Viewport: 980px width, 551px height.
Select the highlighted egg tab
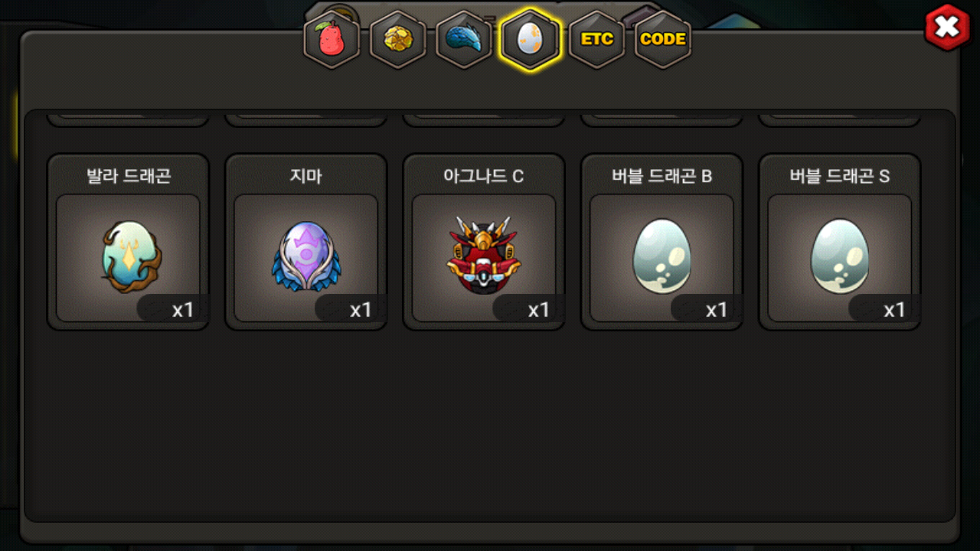(530, 40)
